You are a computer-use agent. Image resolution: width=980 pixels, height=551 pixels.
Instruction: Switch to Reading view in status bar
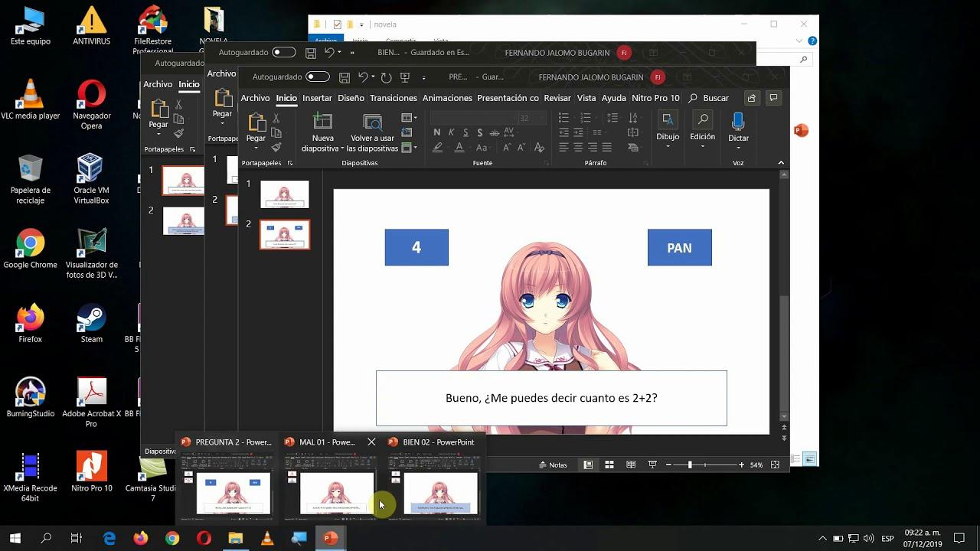pyautogui.click(x=631, y=465)
